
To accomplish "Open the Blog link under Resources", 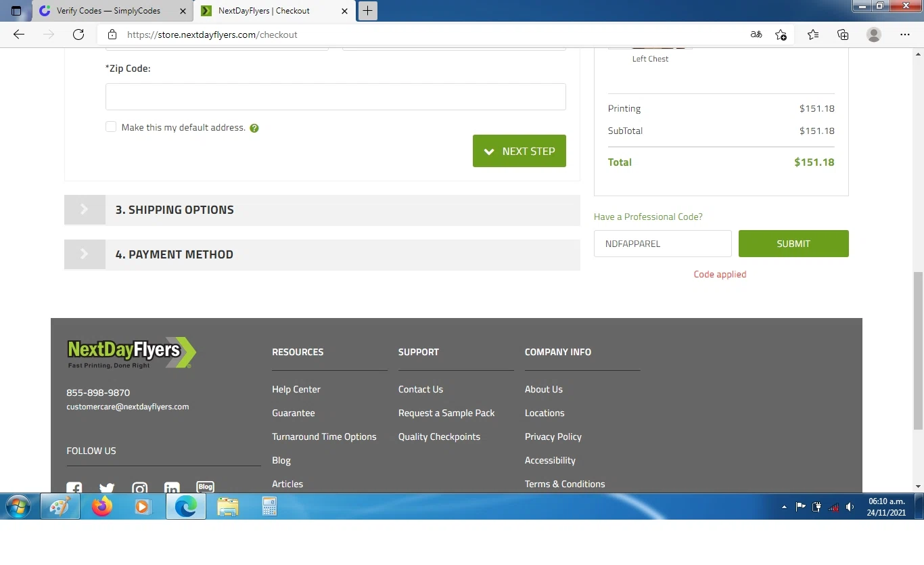I will point(281,460).
